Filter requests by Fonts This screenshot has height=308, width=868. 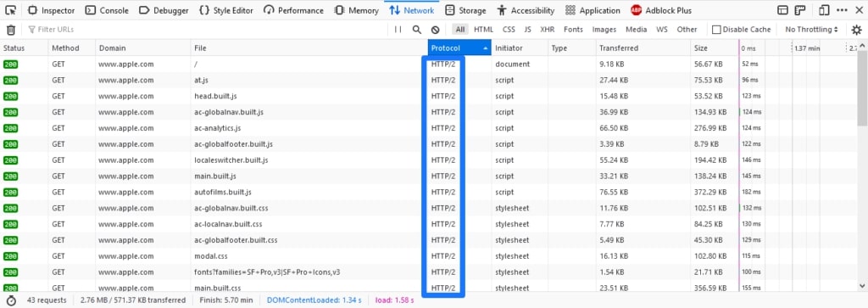click(x=574, y=30)
